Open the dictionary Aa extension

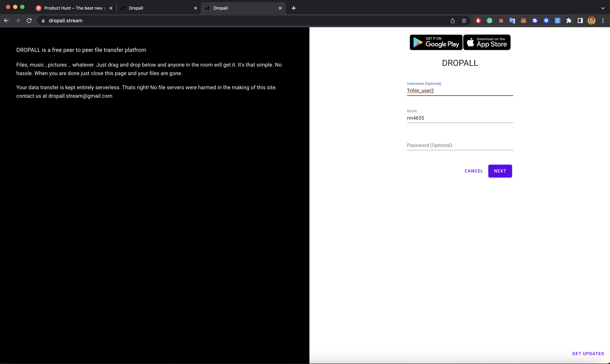[501, 21]
